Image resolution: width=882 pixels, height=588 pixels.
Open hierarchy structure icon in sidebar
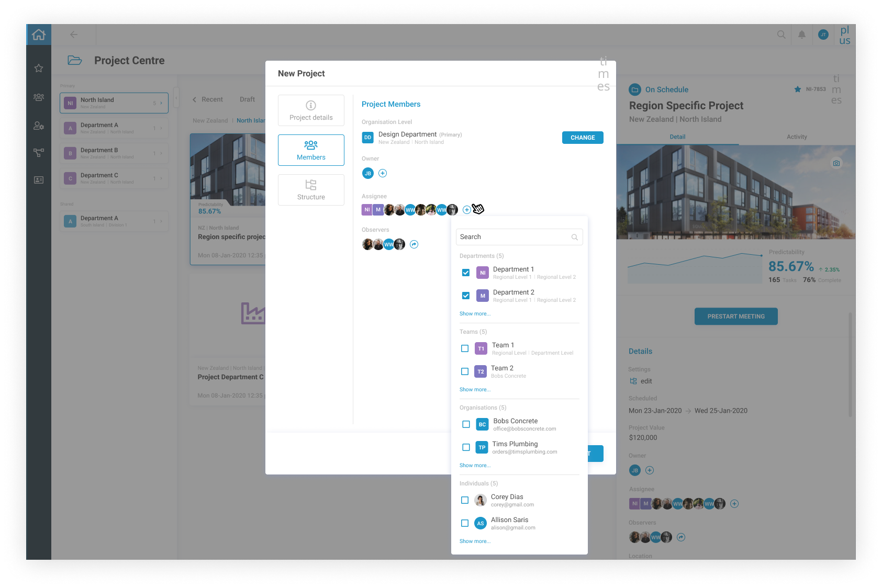pos(39,153)
